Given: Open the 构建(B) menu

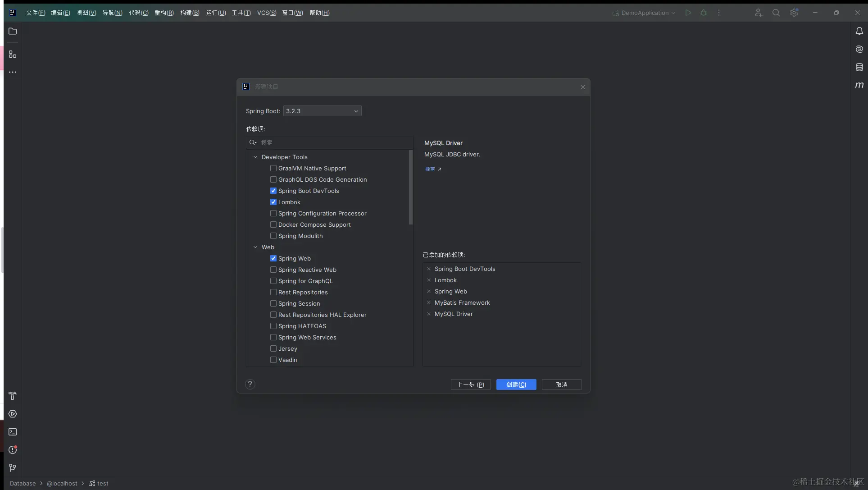Looking at the screenshot, I should click(x=190, y=13).
